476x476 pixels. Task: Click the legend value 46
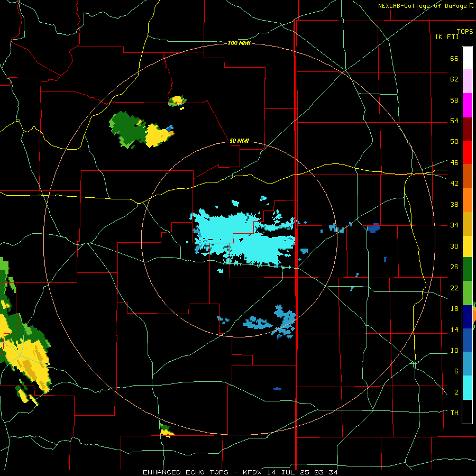[x=454, y=162]
